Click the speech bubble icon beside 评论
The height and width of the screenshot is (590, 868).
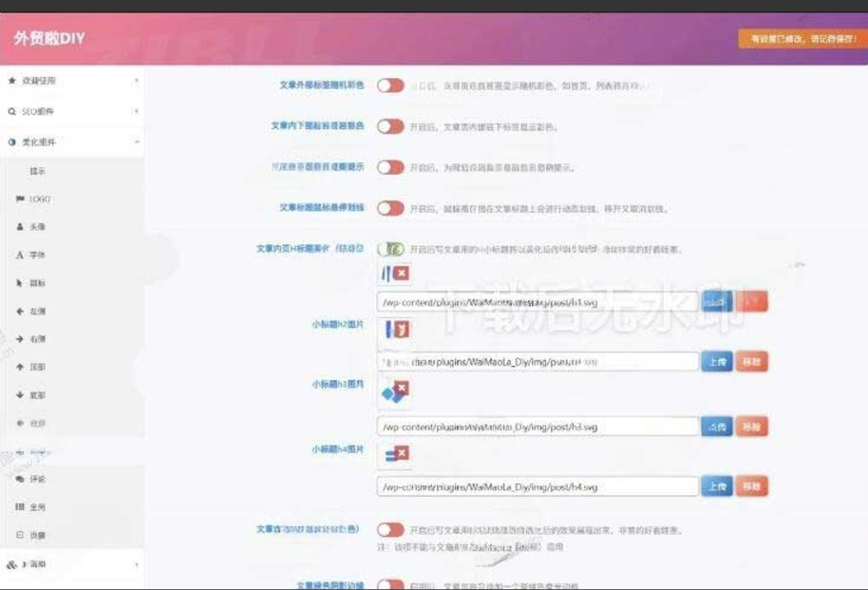click(x=20, y=479)
